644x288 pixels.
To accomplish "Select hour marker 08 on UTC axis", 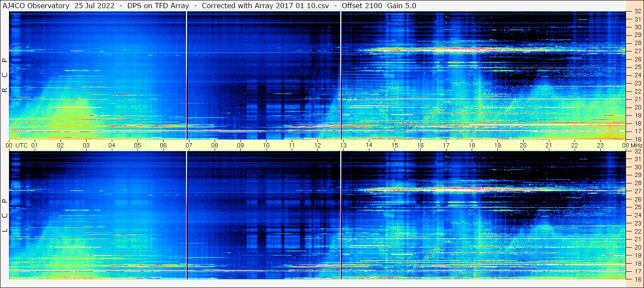I will coord(215,145).
